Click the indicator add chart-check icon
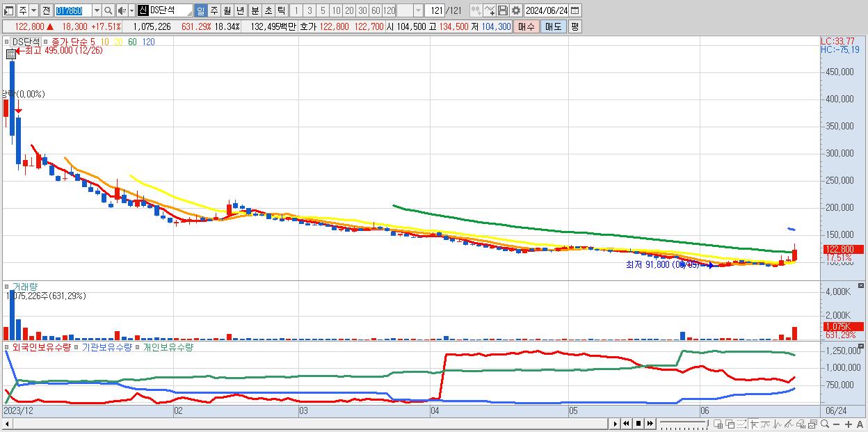This screenshot has height=432, width=868. tap(490, 10)
